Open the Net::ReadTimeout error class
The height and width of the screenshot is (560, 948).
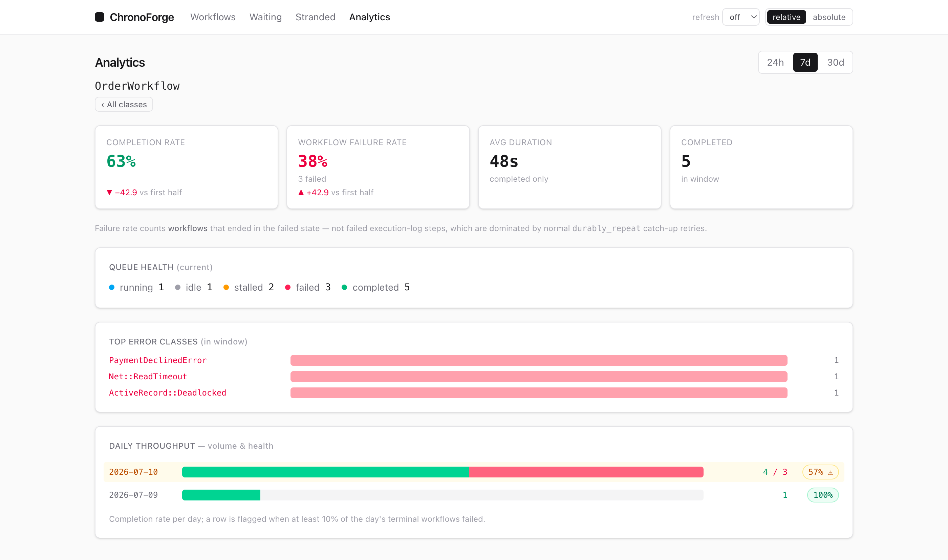point(148,376)
